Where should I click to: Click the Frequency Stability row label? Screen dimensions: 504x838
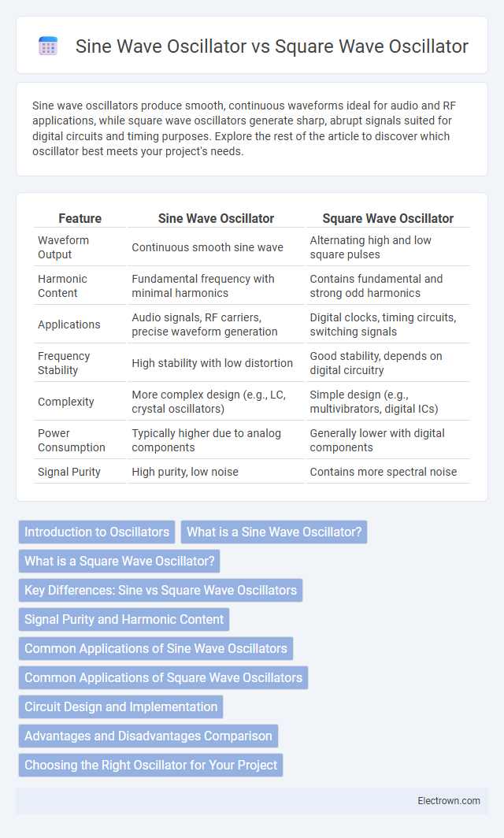click(64, 363)
